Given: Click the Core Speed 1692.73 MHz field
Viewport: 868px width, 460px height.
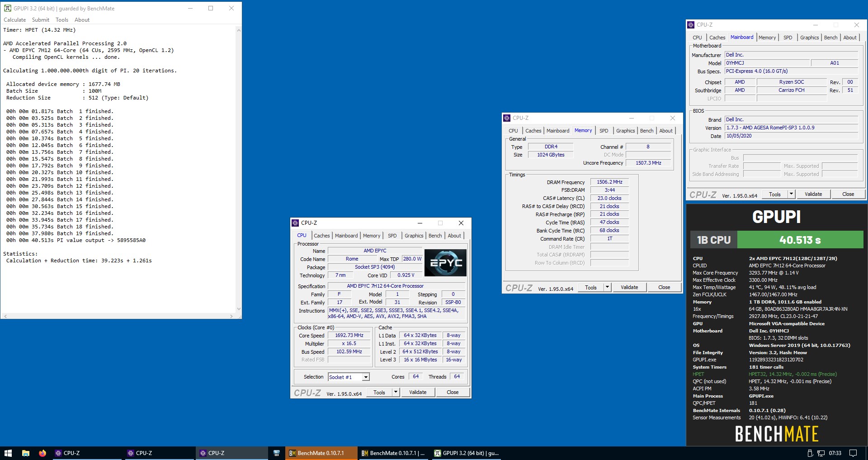Looking at the screenshot, I should (349, 336).
